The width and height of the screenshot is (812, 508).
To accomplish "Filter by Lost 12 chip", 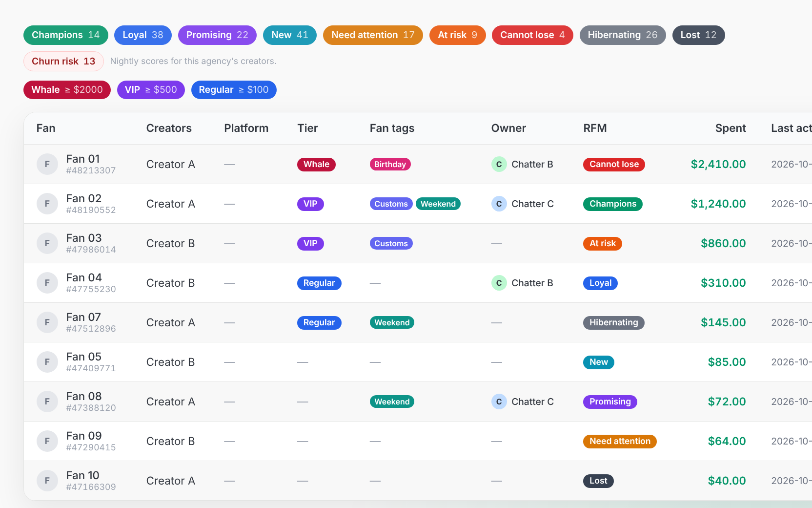I will click(x=699, y=35).
